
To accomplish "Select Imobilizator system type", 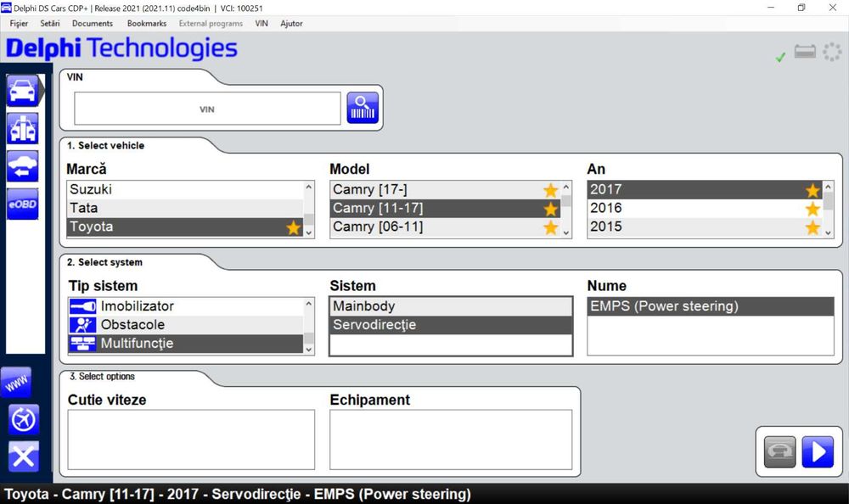I will 185,306.
